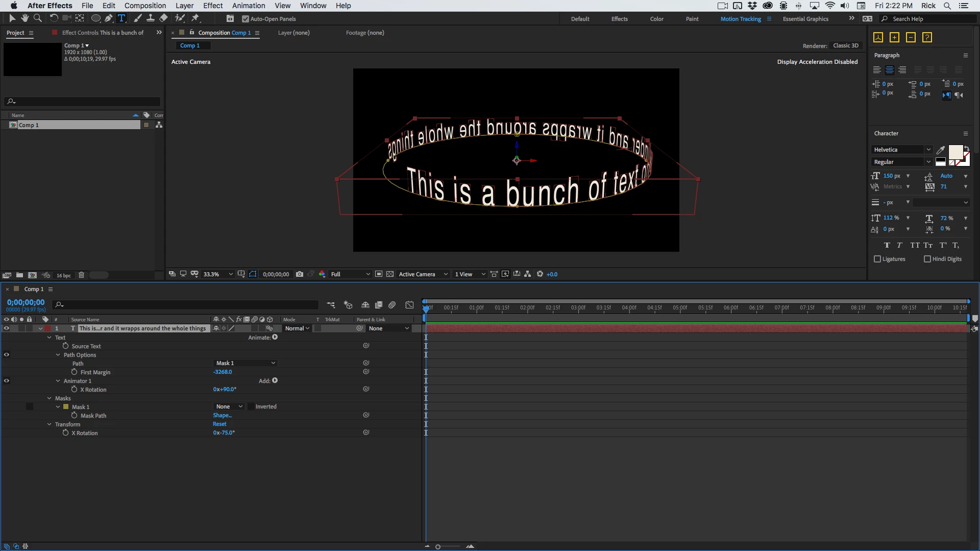The height and width of the screenshot is (551, 980).
Task: Open the layer blending Mode Normal dropdown
Action: click(297, 328)
